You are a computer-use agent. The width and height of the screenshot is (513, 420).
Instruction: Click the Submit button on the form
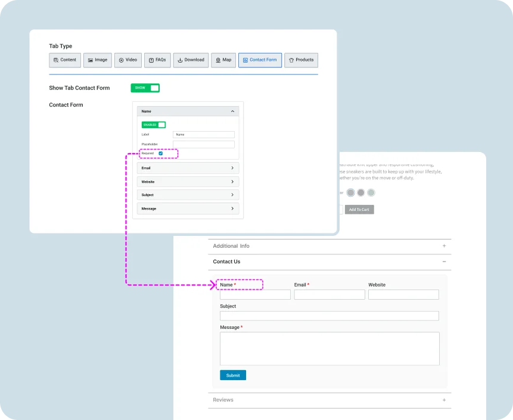click(232, 375)
